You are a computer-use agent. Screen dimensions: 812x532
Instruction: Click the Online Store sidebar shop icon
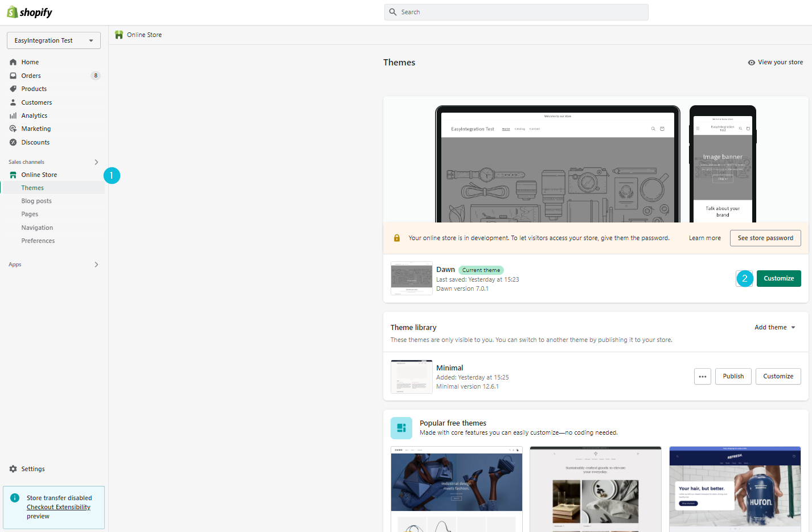click(x=13, y=175)
